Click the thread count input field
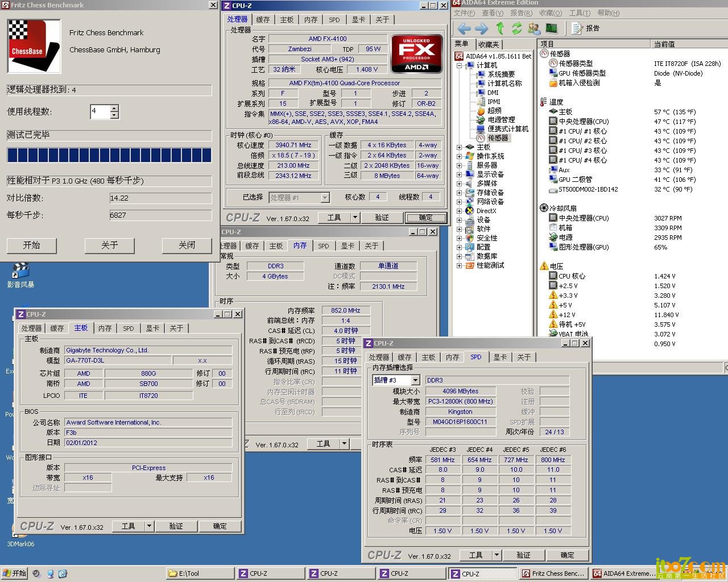Viewport: 728px width, 582px height. (x=100, y=111)
